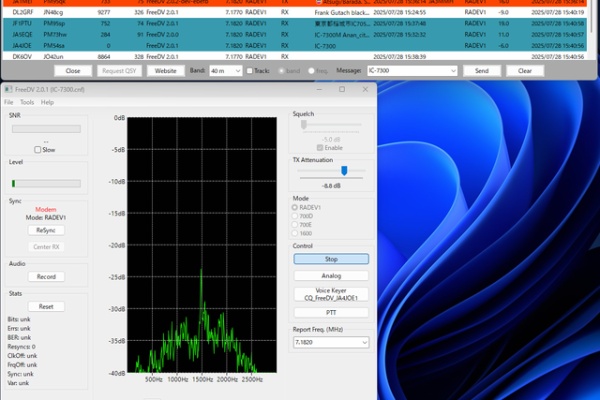
Task: Click the ReSync button
Action: (x=46, y=230)
